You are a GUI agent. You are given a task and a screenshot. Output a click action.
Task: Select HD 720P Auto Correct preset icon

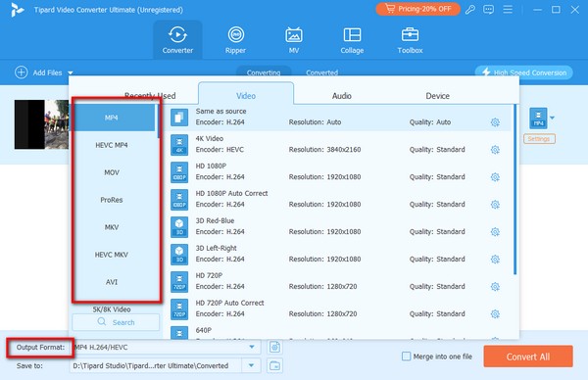point(179,309)
